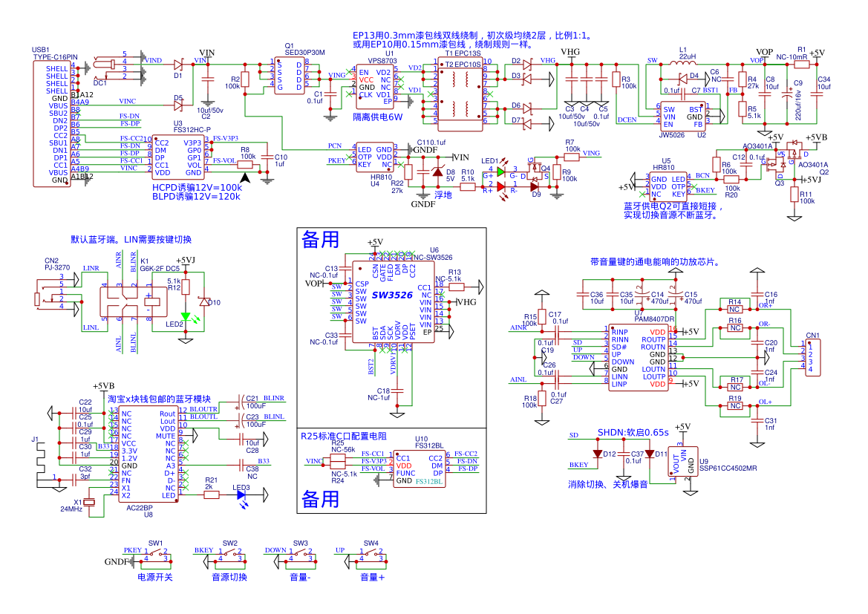Click the 带音量键的通电能响的功放芯片 note

(656, 262)
